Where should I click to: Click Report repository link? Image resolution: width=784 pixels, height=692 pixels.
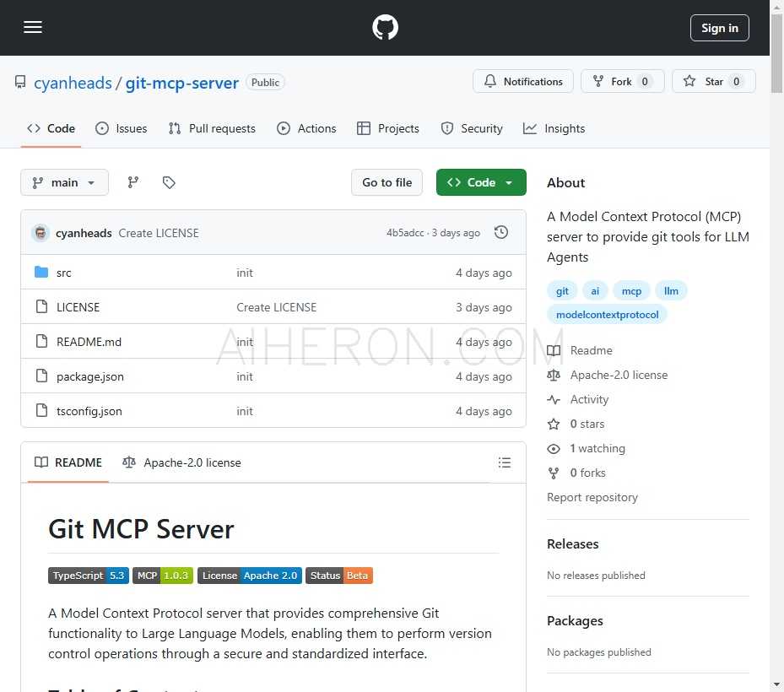click(592, 498)
